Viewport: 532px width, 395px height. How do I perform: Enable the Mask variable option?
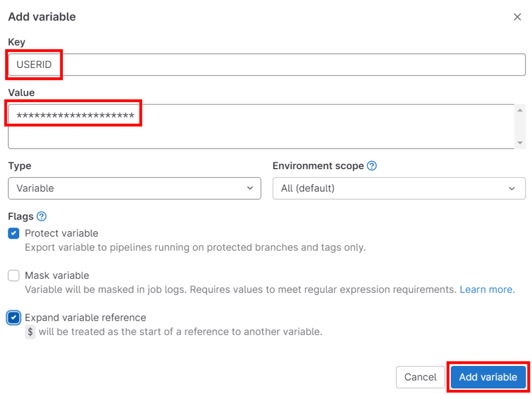point(14,275)
